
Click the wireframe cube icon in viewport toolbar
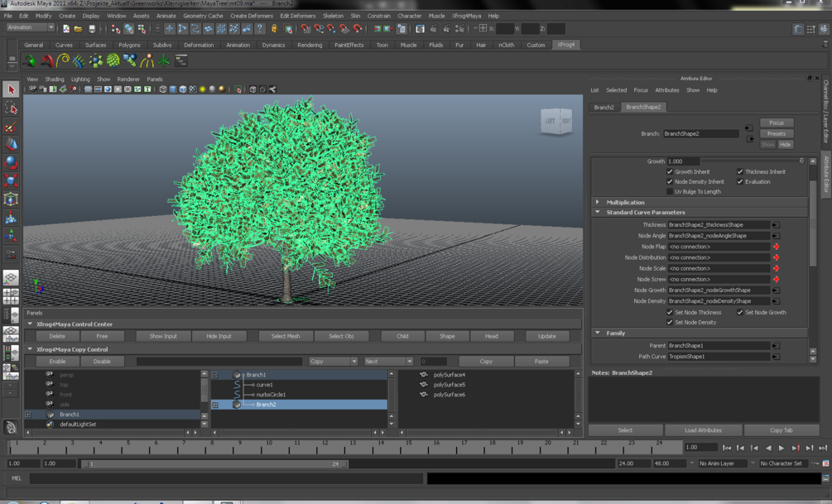click(x=163, y=89)
